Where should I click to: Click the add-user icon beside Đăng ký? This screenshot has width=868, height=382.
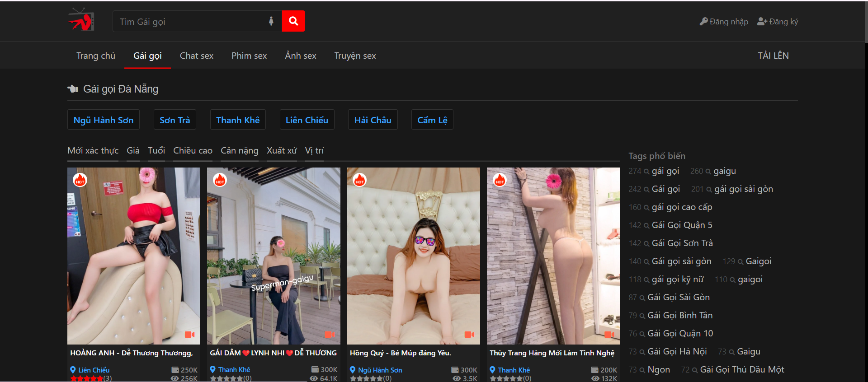(762, 21)
